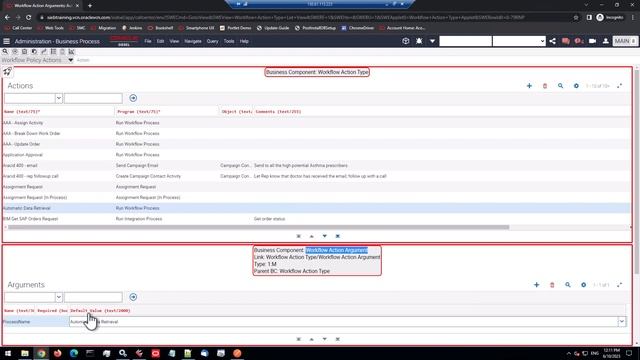Open the Edit menu
Viewport: 640px width, 360px height.
point(160,41)
